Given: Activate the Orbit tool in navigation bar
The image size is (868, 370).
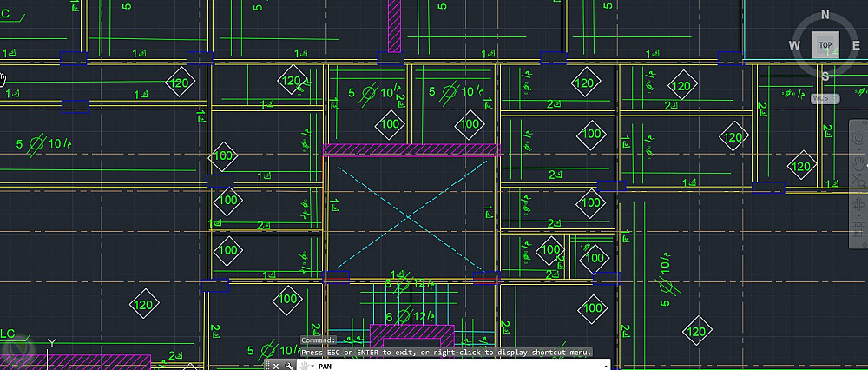Looking at the screenshot, I should click(859, 203).
